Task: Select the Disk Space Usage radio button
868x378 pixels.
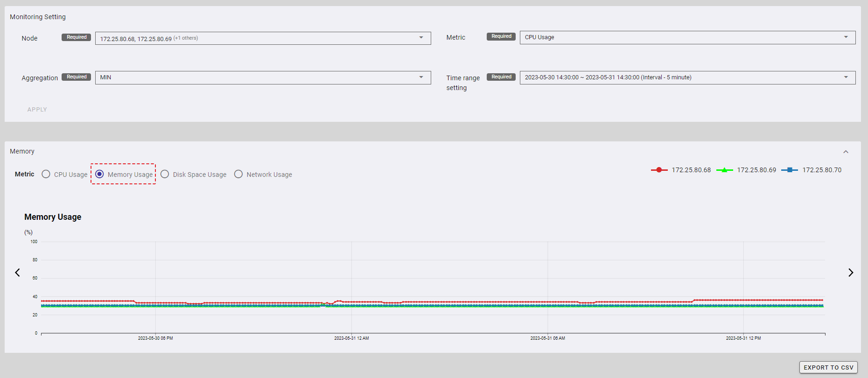Action: 165,174
